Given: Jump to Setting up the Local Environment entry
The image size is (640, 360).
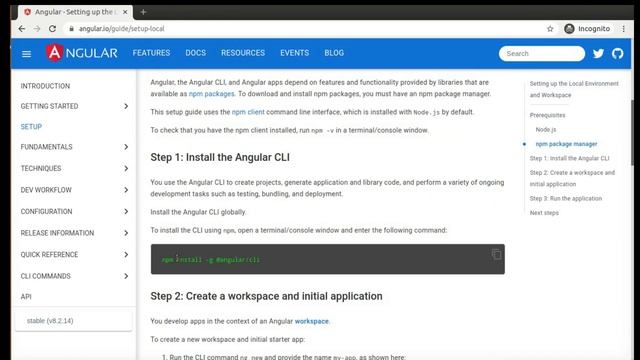Looking at the screenshot, I should point(574,89).
